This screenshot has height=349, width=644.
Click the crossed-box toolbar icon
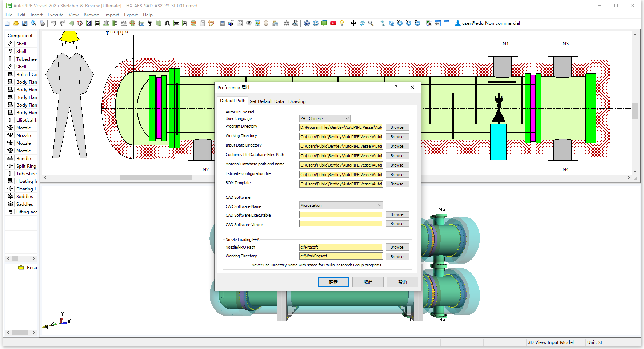click(x=89, y=23)
